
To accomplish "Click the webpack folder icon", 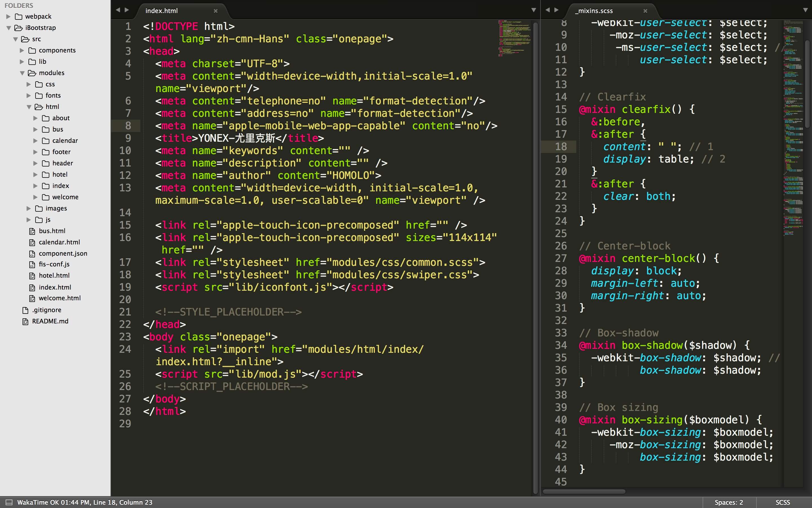I will (x=19, y=16).
